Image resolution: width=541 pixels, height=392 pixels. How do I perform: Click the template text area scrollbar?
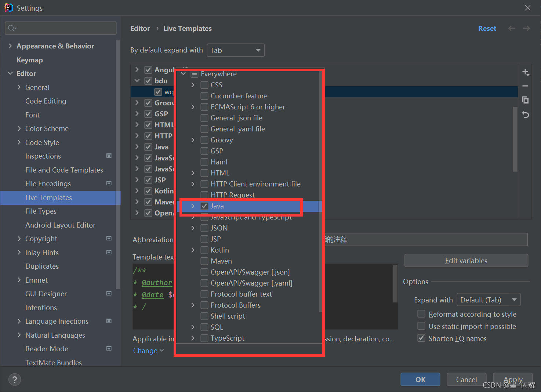(x=395, y=284)
